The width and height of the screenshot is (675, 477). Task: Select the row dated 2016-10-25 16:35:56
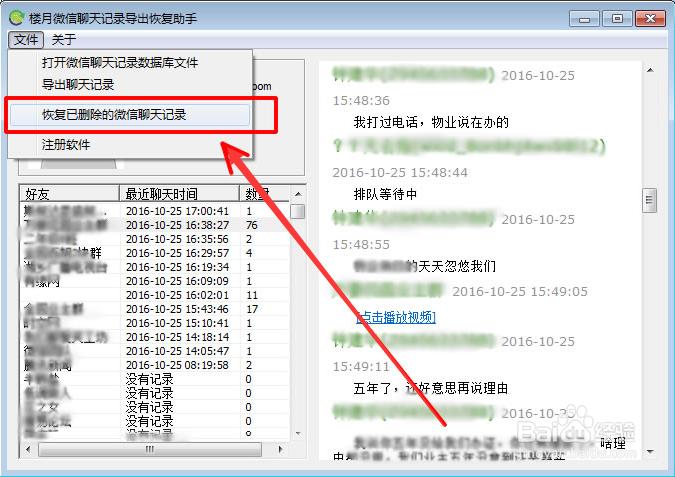coord(155,239)
